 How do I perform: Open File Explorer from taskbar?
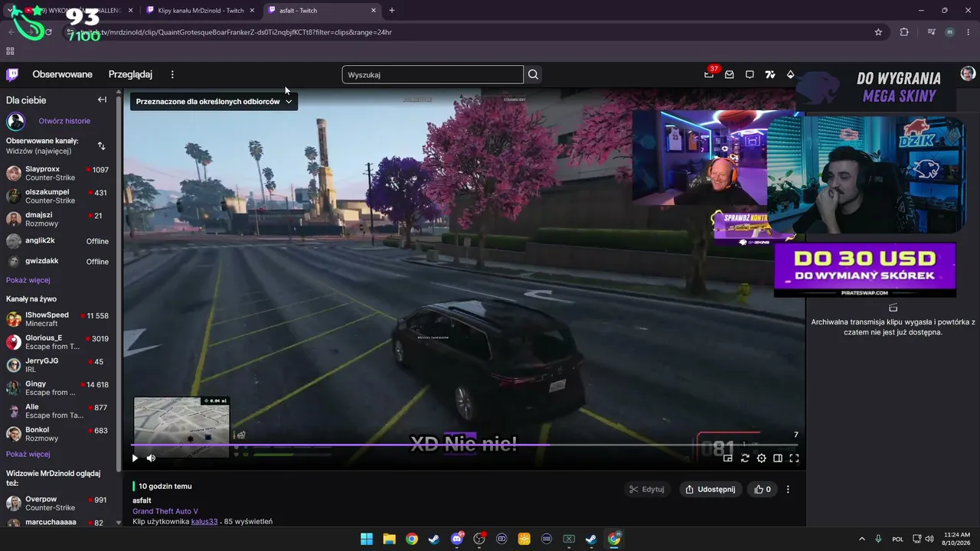pos(389,539)
